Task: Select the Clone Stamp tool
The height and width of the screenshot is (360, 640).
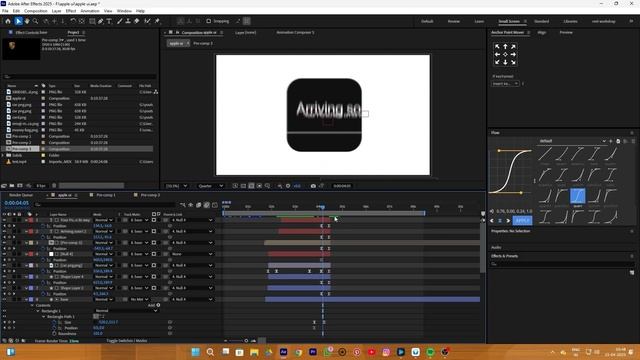Action: [128, 21]
